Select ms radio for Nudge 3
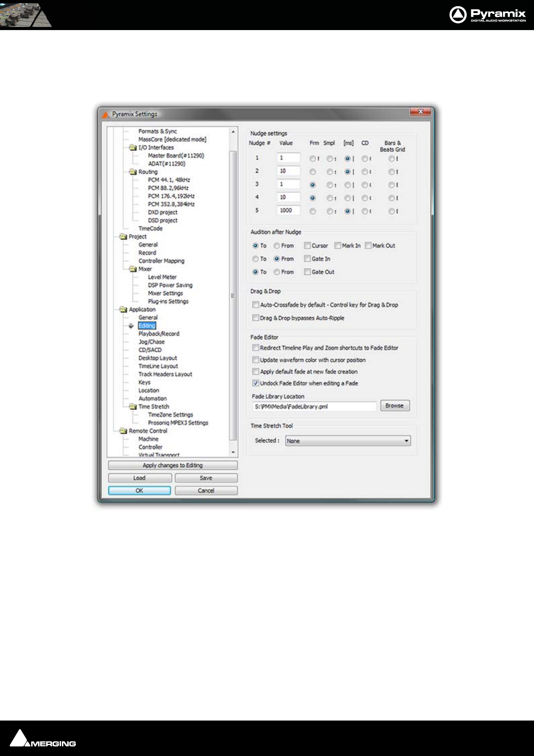 pyautogui.click(x=347, y=185)
